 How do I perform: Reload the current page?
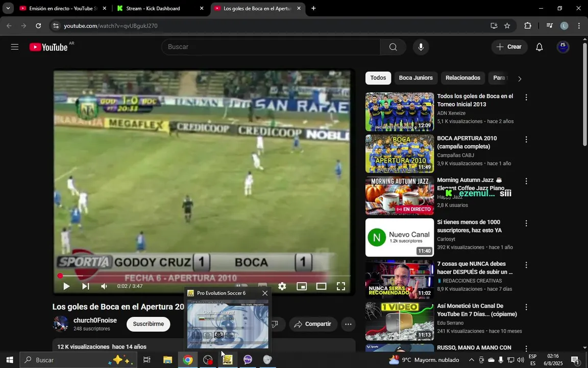[x=38, y=26]
